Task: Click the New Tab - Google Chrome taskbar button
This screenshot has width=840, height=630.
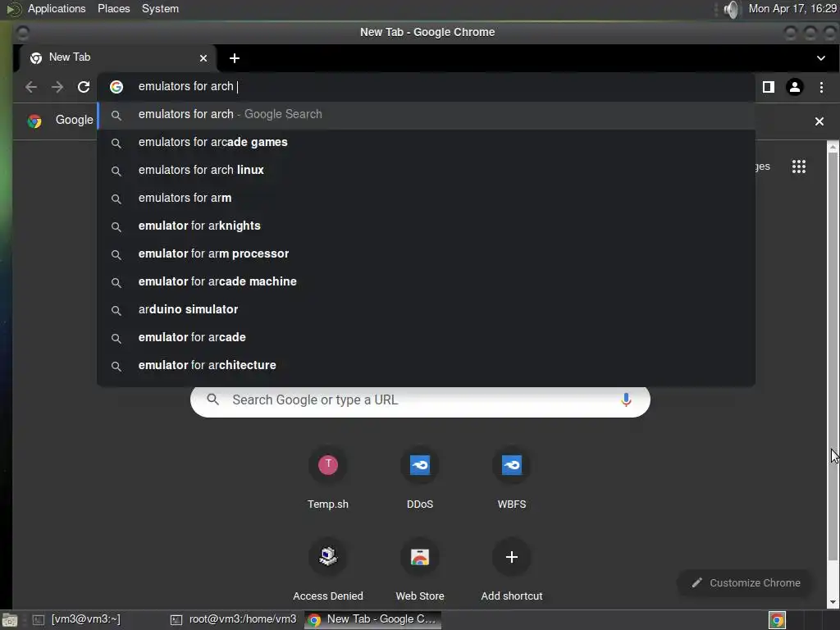Action: click(x=373, y=619)
